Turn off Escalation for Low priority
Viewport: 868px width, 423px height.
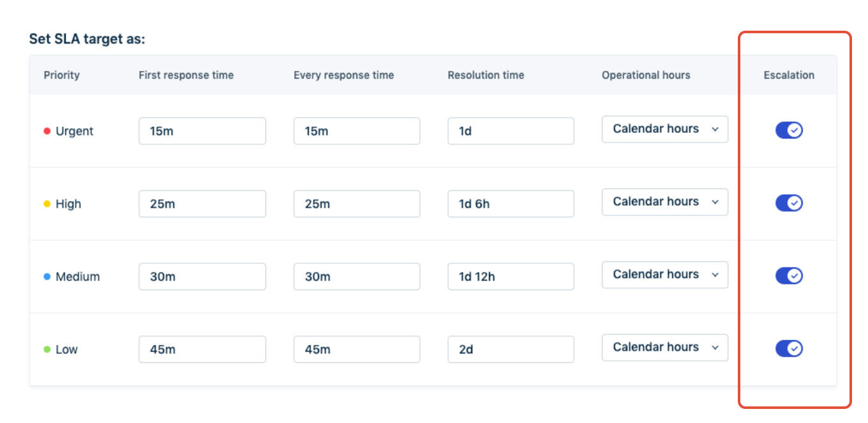tap(789, 349)
